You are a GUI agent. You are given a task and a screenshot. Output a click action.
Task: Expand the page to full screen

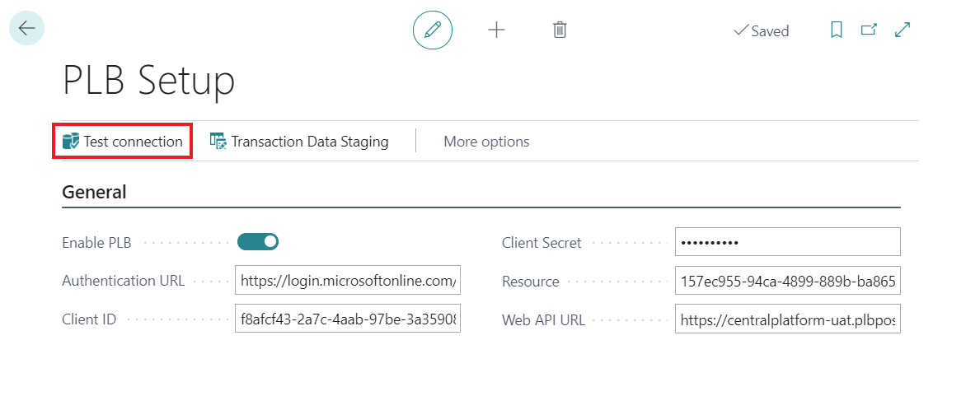pos(903,30)
